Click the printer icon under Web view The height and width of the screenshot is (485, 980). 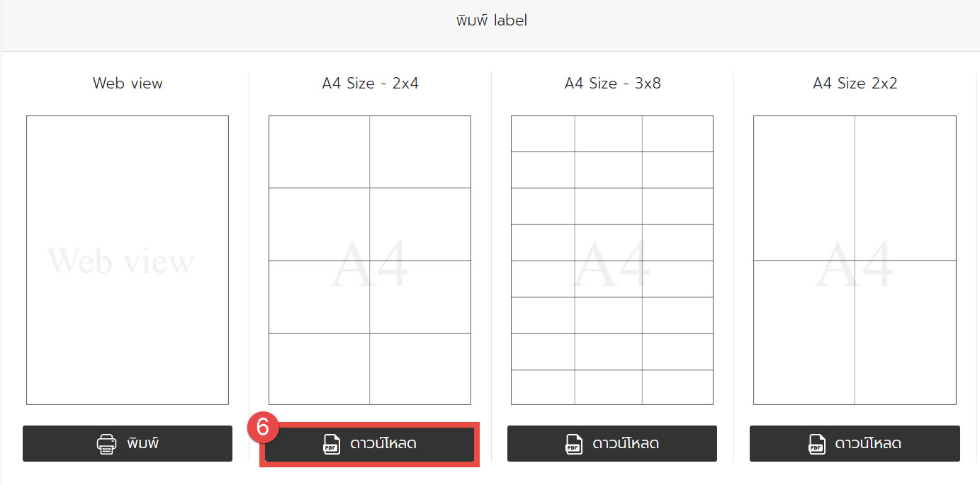point(106,444)
